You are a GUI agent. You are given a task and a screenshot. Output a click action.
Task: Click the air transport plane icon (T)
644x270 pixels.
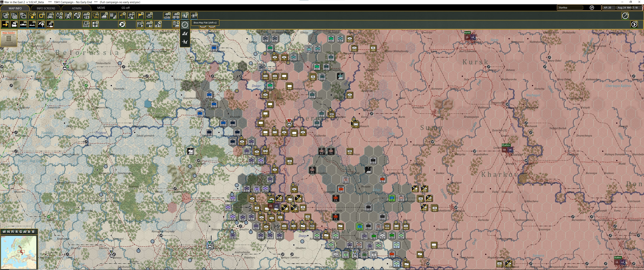167,16
